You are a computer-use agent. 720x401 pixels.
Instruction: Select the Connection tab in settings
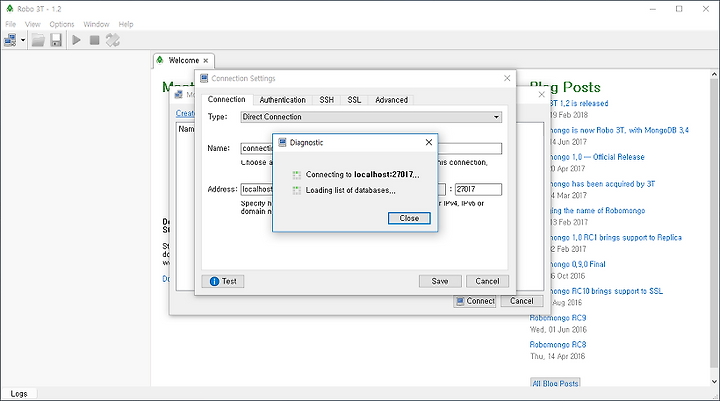point(226,99)
